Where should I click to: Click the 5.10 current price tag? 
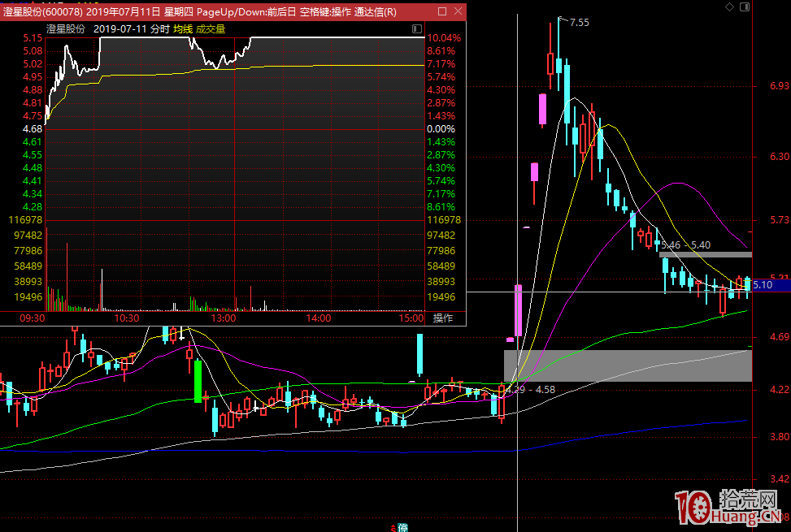763,285
